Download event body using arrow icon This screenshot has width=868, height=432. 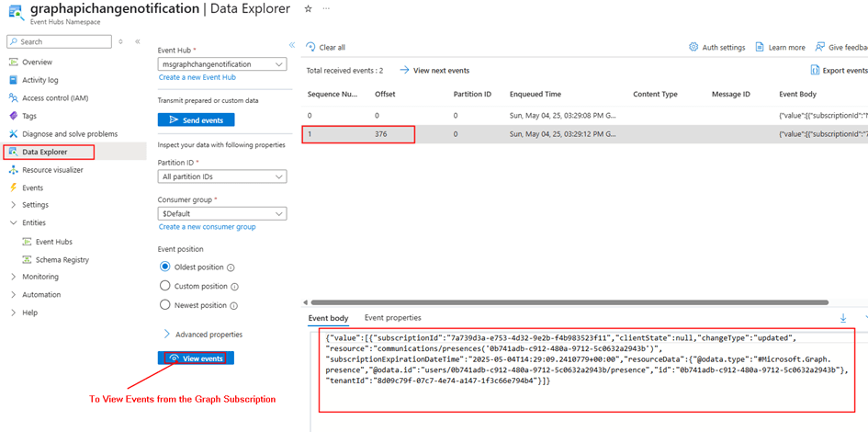[843, 318]
